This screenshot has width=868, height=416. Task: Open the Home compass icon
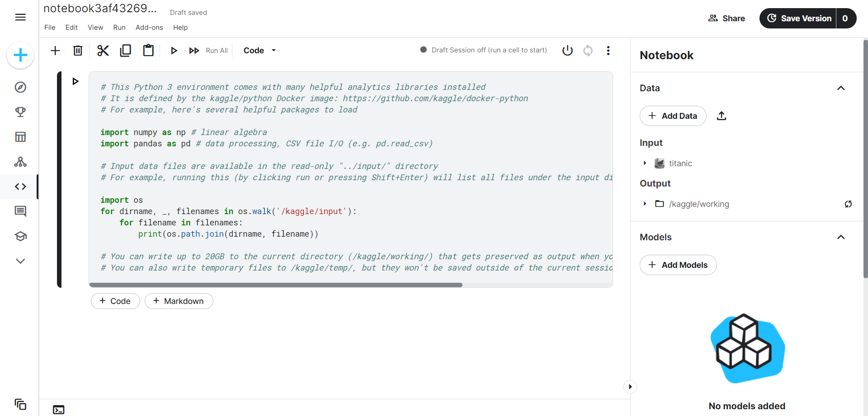pyautogui.click(x=20, y=87)
